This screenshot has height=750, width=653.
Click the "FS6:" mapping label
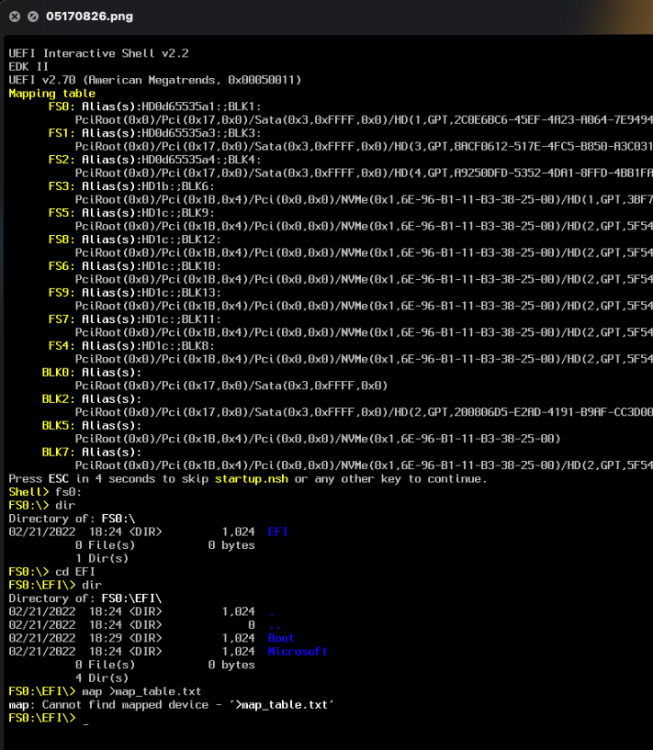[62, 266]
